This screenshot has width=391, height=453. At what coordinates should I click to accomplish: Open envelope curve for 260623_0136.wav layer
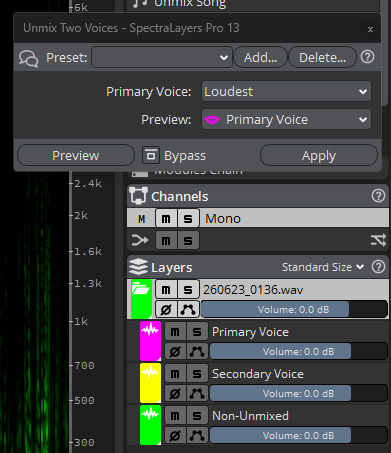(188, 309)
